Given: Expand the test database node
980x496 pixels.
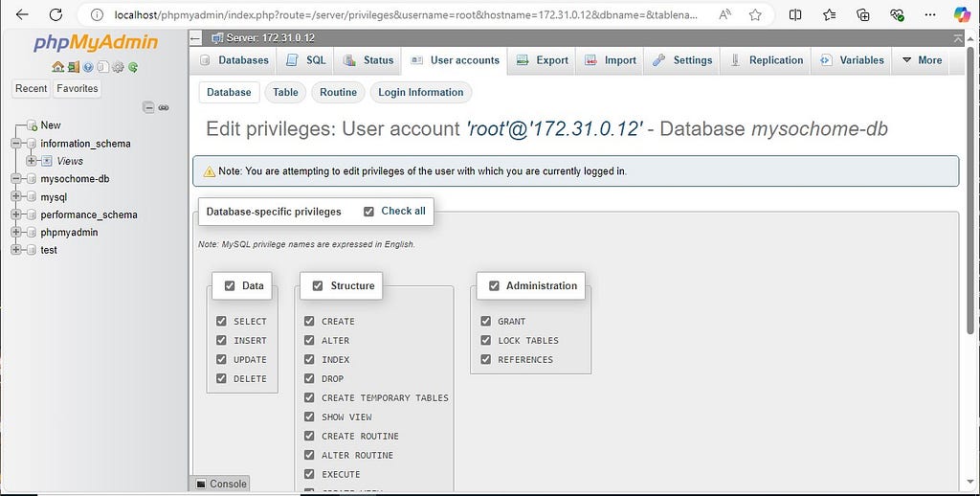Looking at the screenshot, I should pos(16,250).
